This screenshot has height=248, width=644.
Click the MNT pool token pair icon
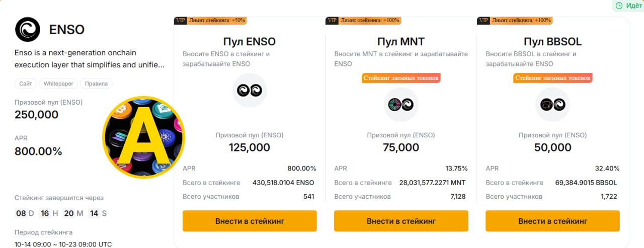coord(401,104)
